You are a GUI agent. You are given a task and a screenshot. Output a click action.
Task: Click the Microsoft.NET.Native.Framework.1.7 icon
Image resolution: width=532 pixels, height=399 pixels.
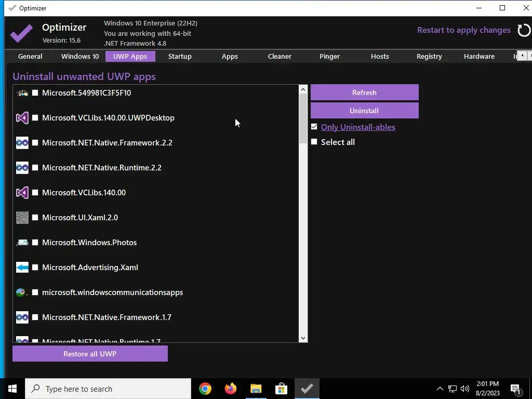pyautogui.click(x=22, y=317)
